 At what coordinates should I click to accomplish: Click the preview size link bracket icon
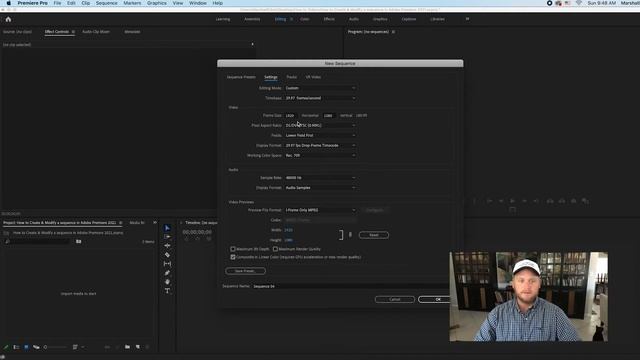click(341, 235)
